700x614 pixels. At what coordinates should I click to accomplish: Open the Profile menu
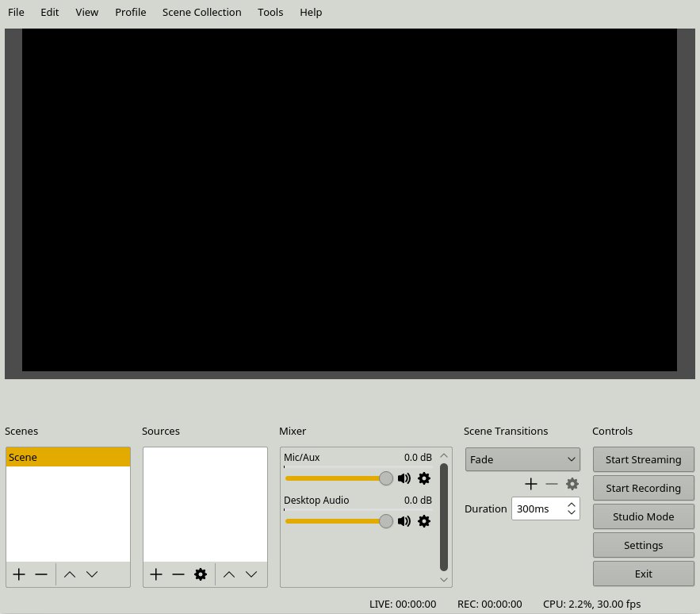click(x=130, y=12)
